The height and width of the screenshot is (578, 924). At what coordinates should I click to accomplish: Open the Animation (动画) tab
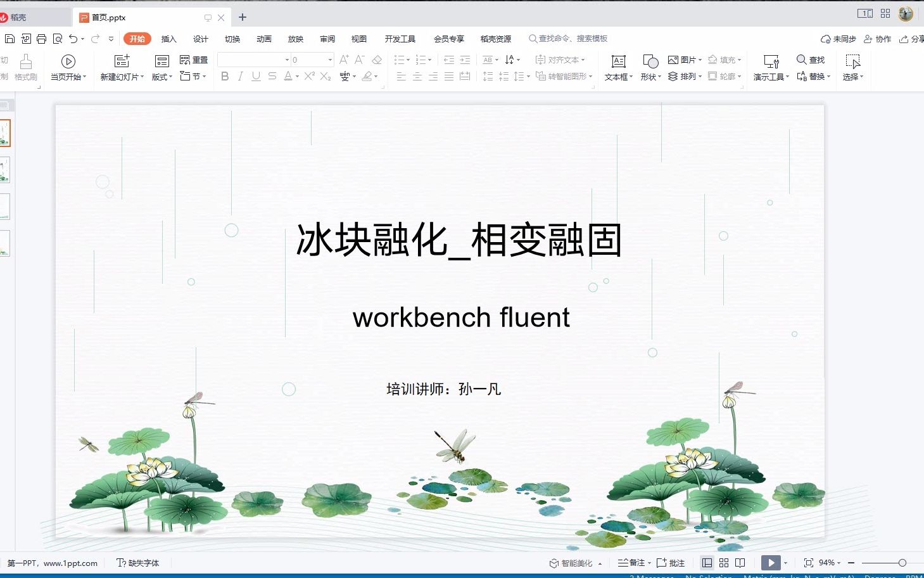coord(263,39)
